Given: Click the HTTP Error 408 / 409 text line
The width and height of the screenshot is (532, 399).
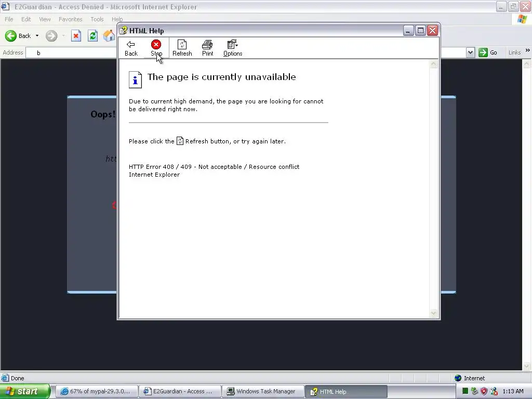Looking at the screenshot, I should click(x=214, y=167).
